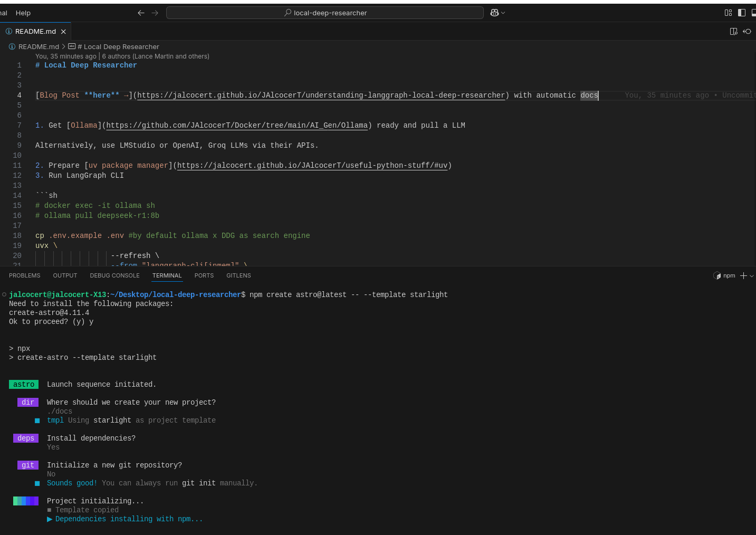Open the useful-python-stuff uv URL
This screenshot has height=535, width=756.
tap(312, 165)
